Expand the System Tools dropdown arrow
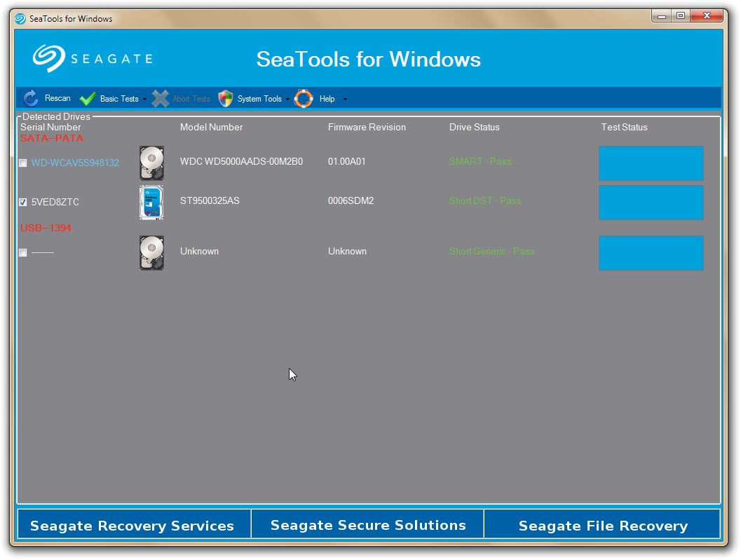This screenshot has height=560, width=741. (x=287, y=100)
